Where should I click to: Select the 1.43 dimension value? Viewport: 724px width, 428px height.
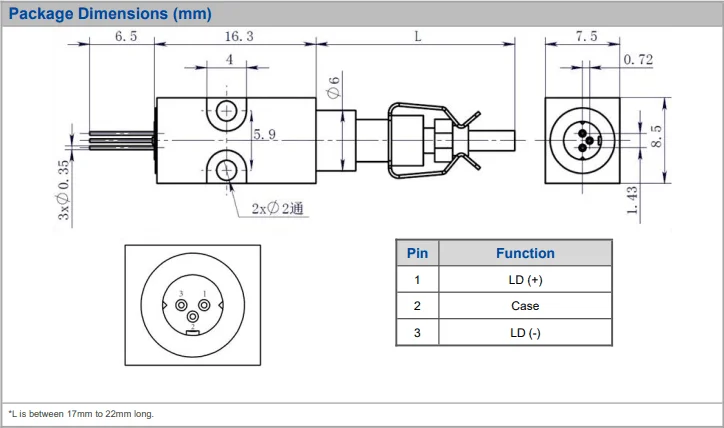click(632, 200)
